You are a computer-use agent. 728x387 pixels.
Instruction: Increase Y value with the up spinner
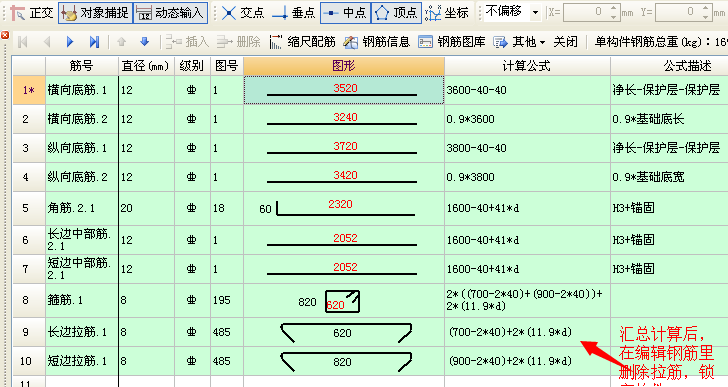[x=706, y=8]
